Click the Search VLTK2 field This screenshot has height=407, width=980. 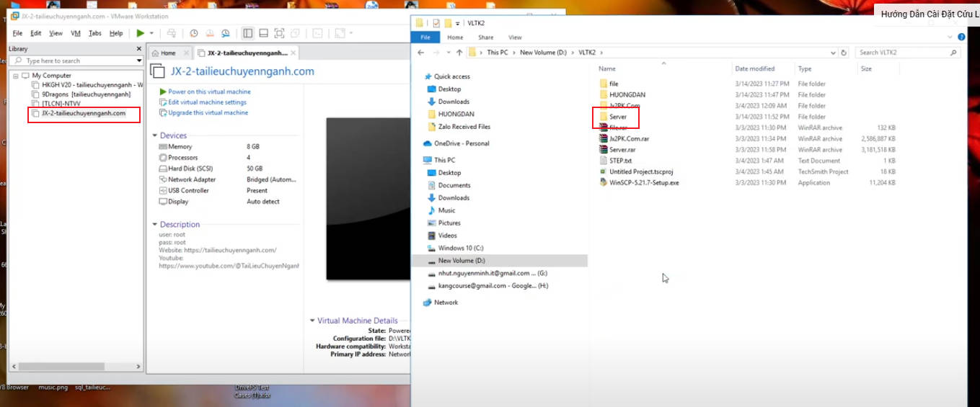pos(908,53)
